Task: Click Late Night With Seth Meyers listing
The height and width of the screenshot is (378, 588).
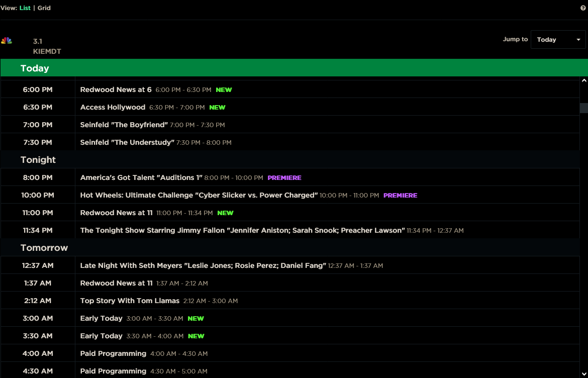Action: coord(203,265)
